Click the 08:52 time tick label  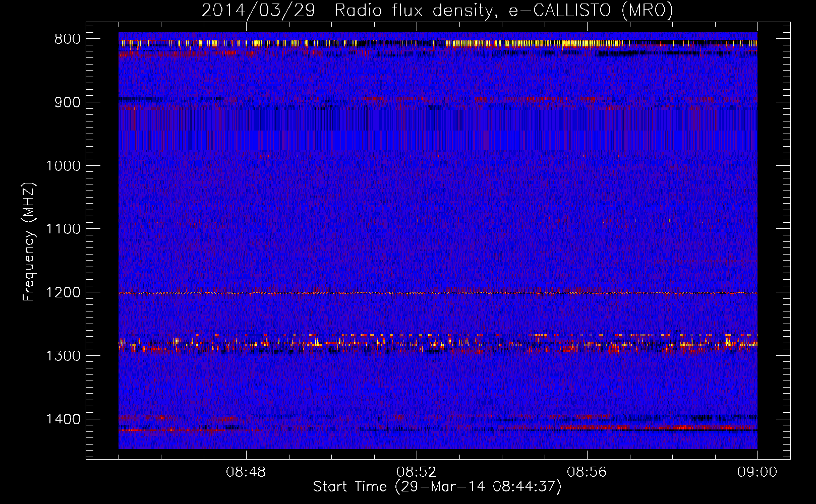pos(417,472)
